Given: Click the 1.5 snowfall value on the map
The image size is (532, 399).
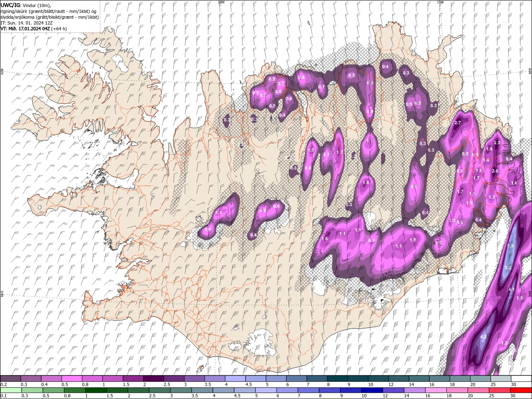Looking at the screenshot, I should [413, 240].
